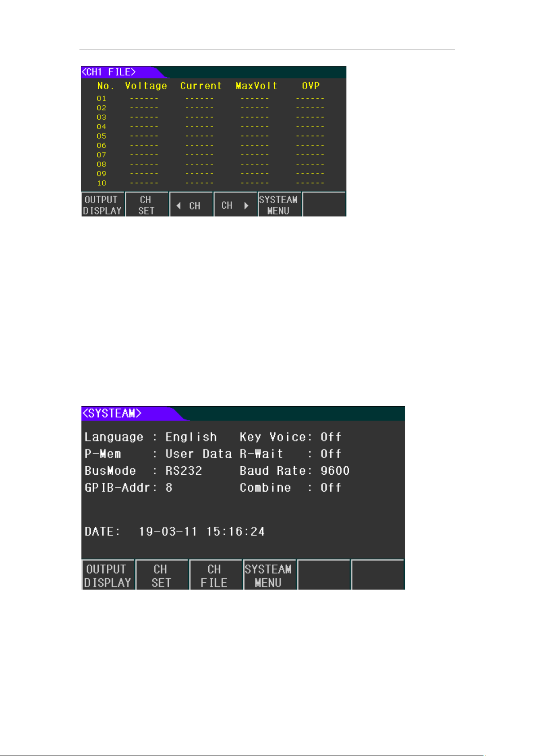The image size is (535, 756).
Task: Click the Language label
Action: [114, 437]
